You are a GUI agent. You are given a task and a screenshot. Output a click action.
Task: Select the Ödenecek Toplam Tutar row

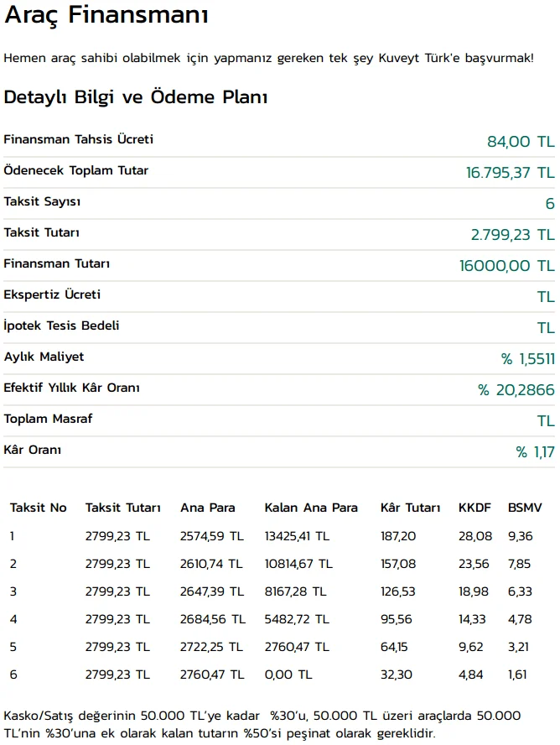(x=279, y=172)
